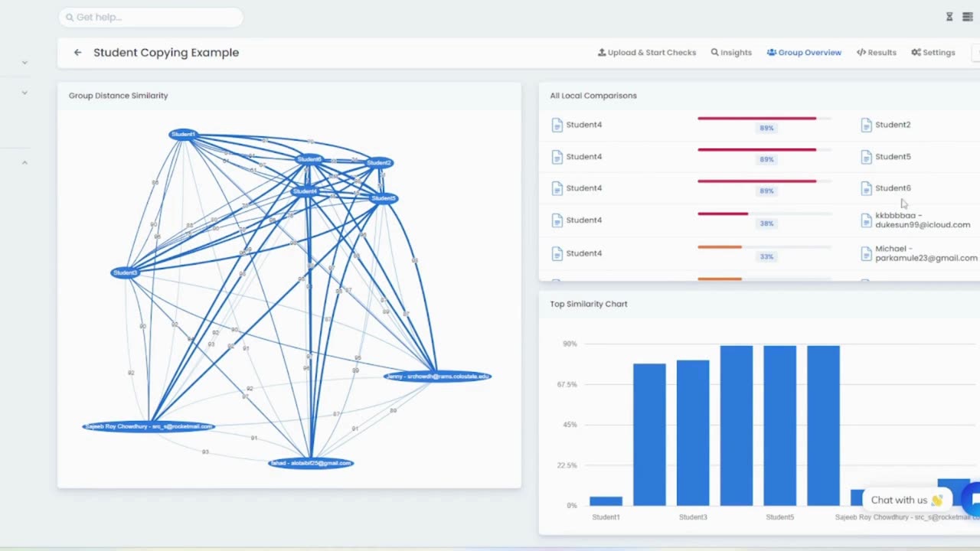Select the Student2 node in the graph
Screen dimensions: 980x551
379,162
